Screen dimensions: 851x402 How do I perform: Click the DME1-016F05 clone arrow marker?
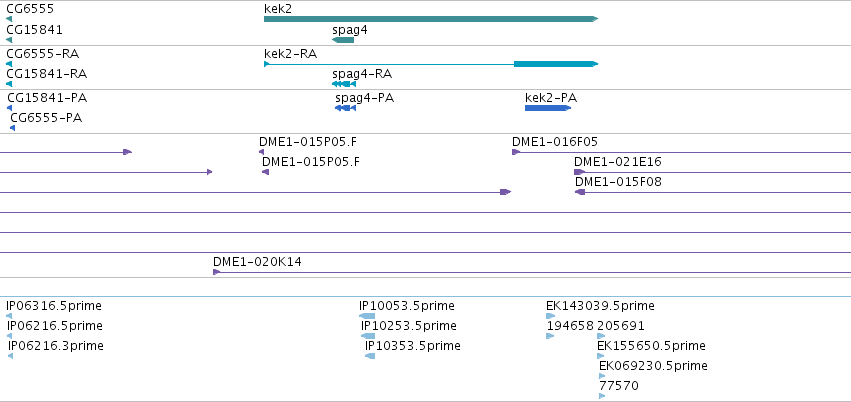tap(516, 152)
